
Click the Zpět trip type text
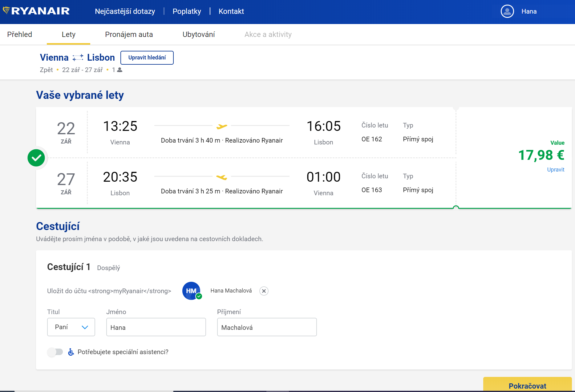(47, 70)
